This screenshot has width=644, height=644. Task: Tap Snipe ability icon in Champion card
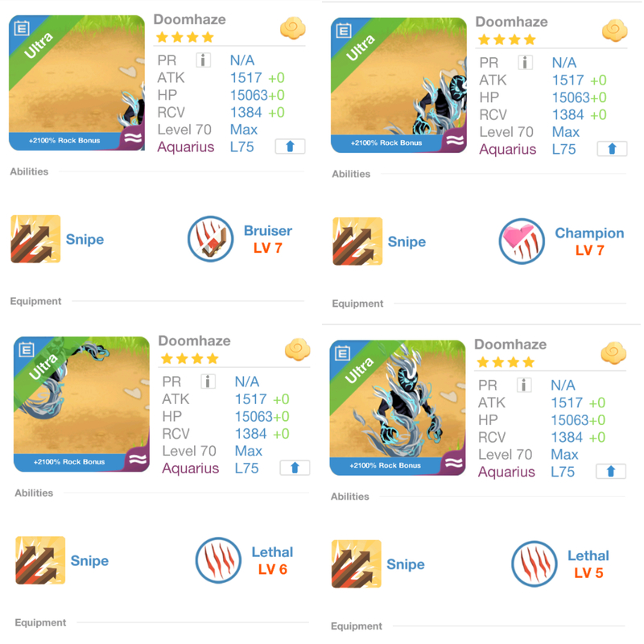coord(357,242)
